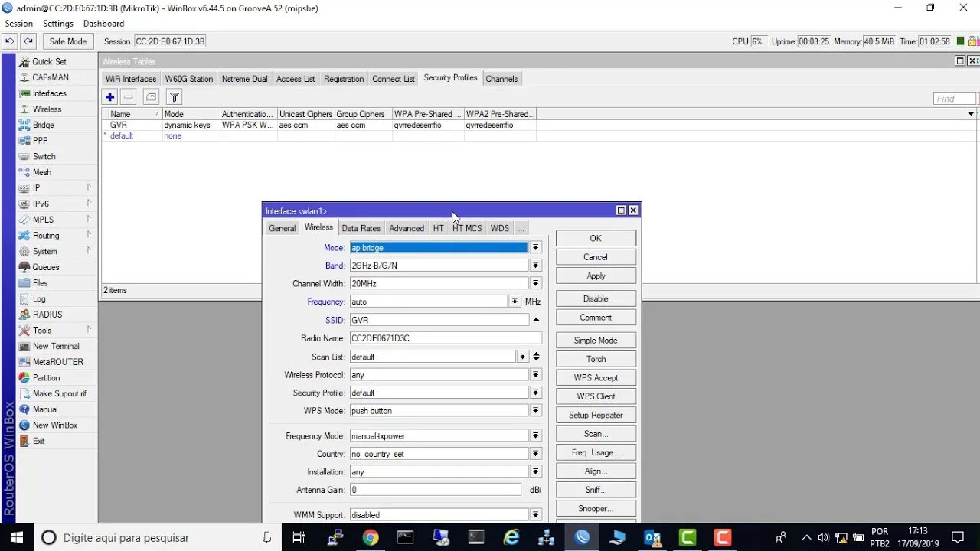Click the Antenna Gain input field
The image size is (980, 551).
[436, 490]
